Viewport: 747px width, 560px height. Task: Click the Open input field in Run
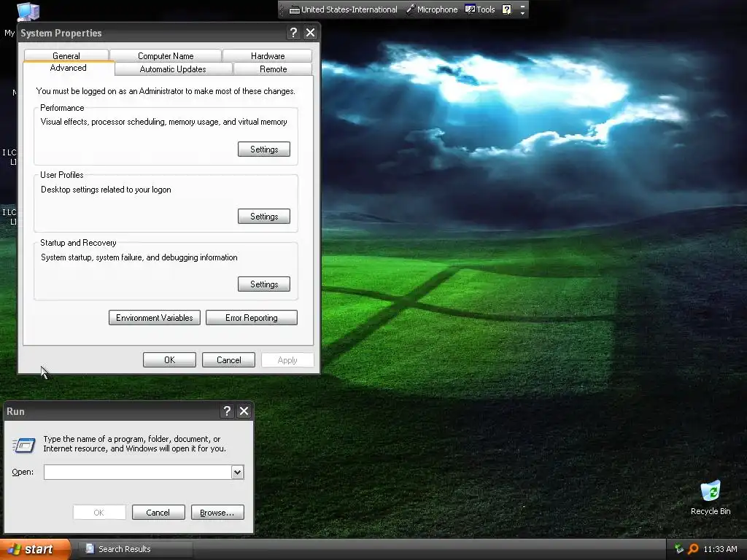(138, 472)
